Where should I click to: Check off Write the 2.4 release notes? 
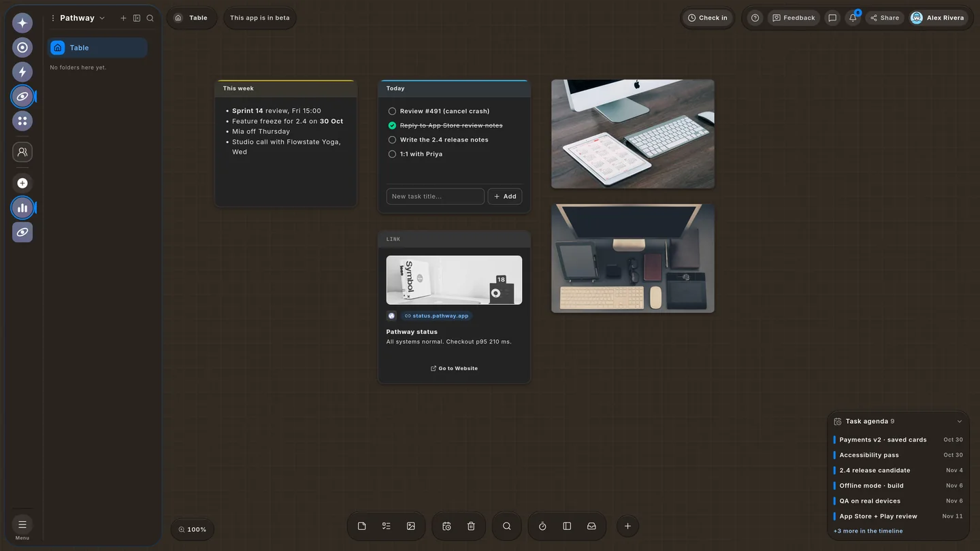[x=392, y=140]
